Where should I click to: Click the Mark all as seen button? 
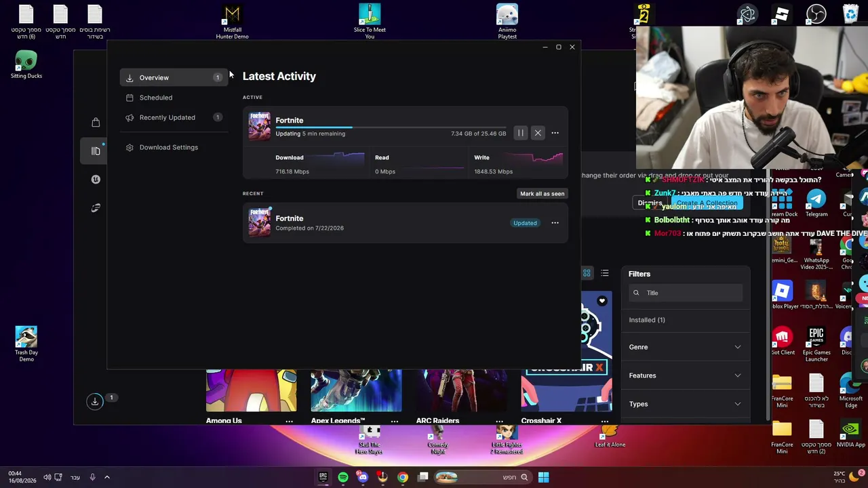click(x=542, y=194)
